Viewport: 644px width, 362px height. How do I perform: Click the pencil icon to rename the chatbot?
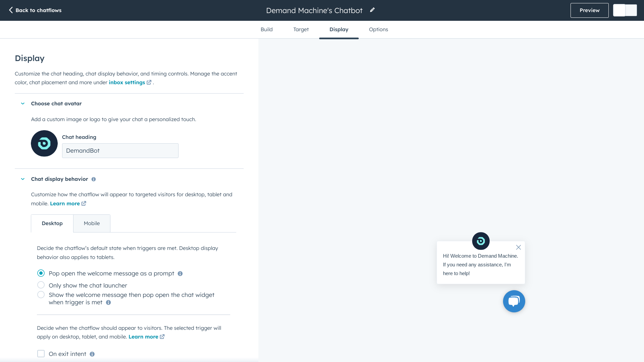pos(372,10)
